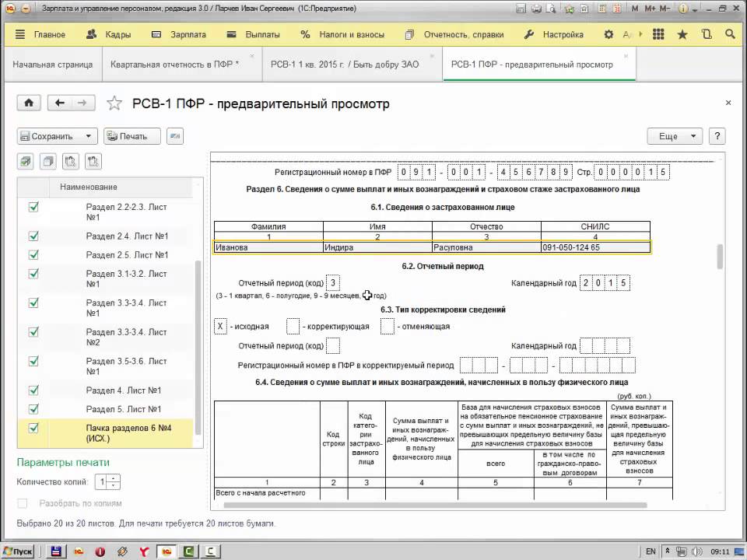Click the sheet list vertical scrollbar
Image resolution: width=747 pixels, height=560 pixels.
tap(198, 348)
